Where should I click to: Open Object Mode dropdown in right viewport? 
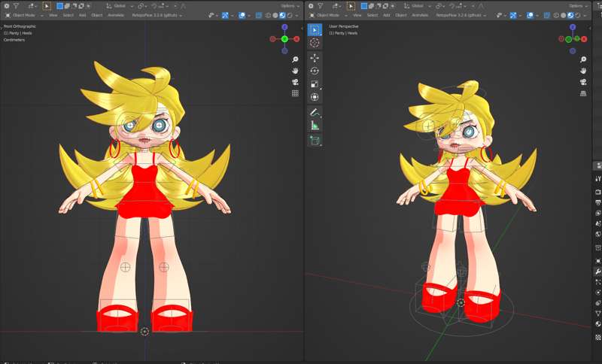[328, 15]
